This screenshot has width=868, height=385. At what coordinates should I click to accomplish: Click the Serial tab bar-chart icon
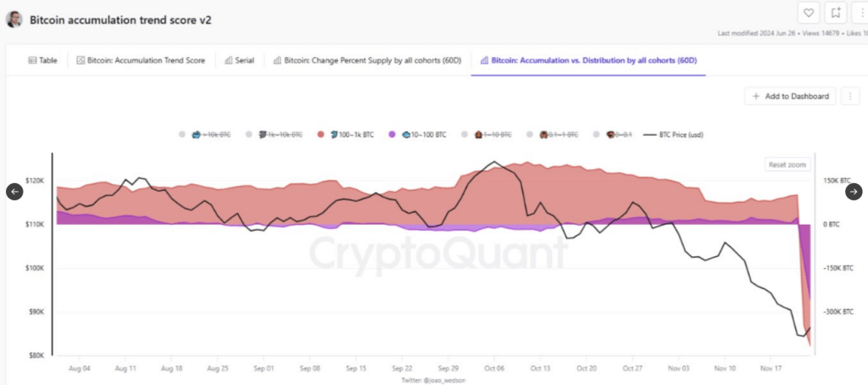pyautogui.click(x=229, y=61)
